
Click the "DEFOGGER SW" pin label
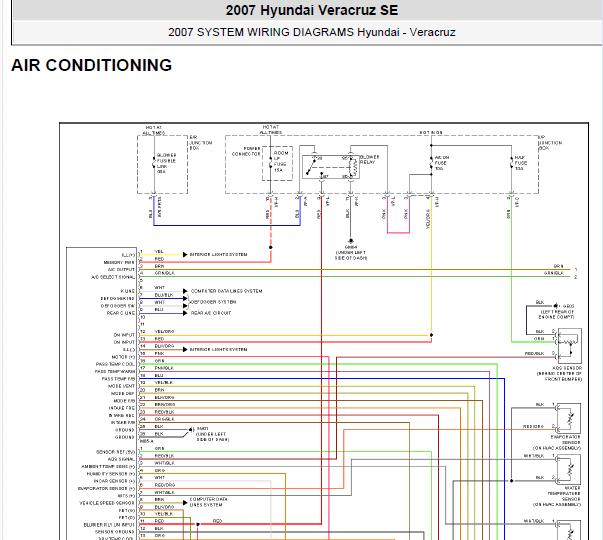118,306
